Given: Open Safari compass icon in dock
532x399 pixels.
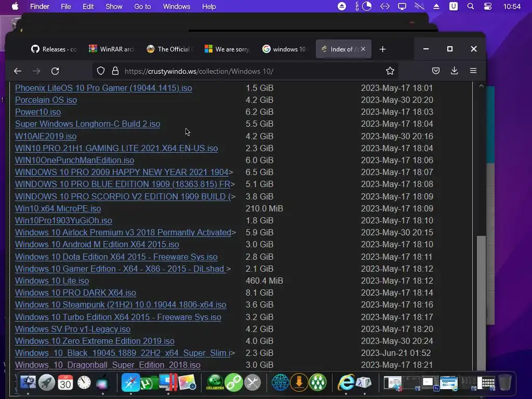Looking at the screenshot, I should tap(130, 382).
